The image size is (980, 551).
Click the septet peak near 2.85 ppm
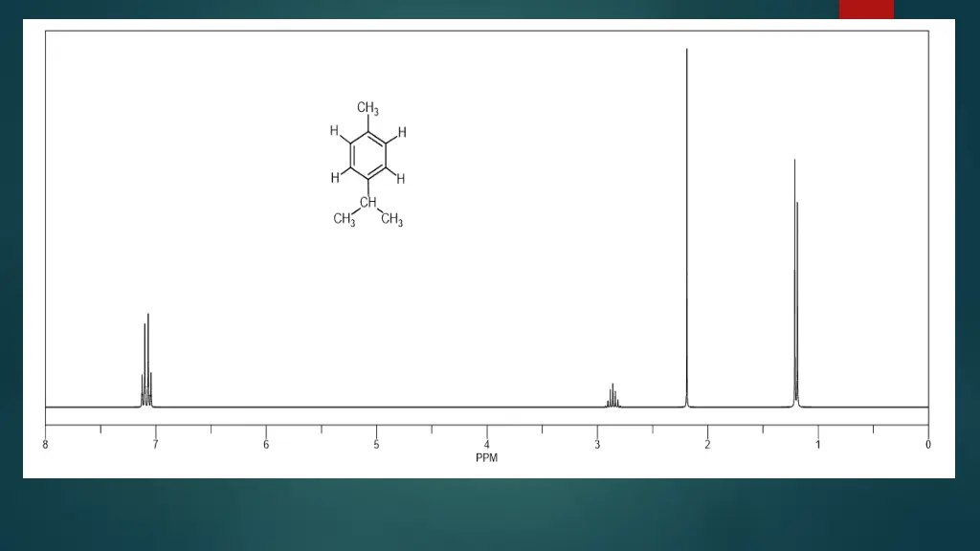[x=612, y=395]
